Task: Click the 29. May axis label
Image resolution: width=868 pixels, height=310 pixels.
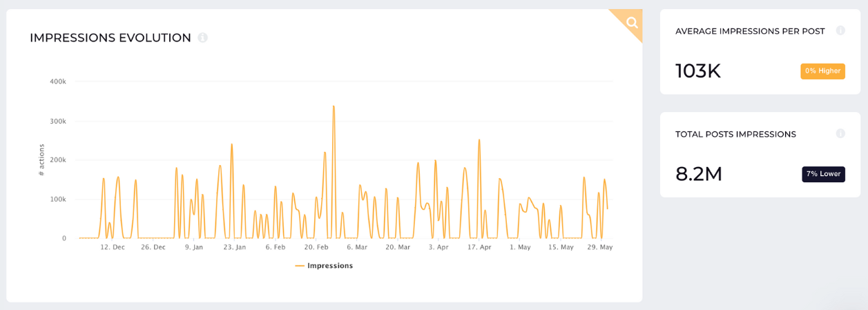Action: point(599,247)
